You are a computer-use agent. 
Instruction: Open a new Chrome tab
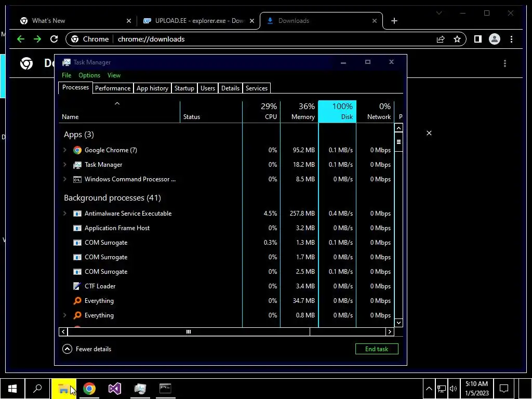point(394,21)
